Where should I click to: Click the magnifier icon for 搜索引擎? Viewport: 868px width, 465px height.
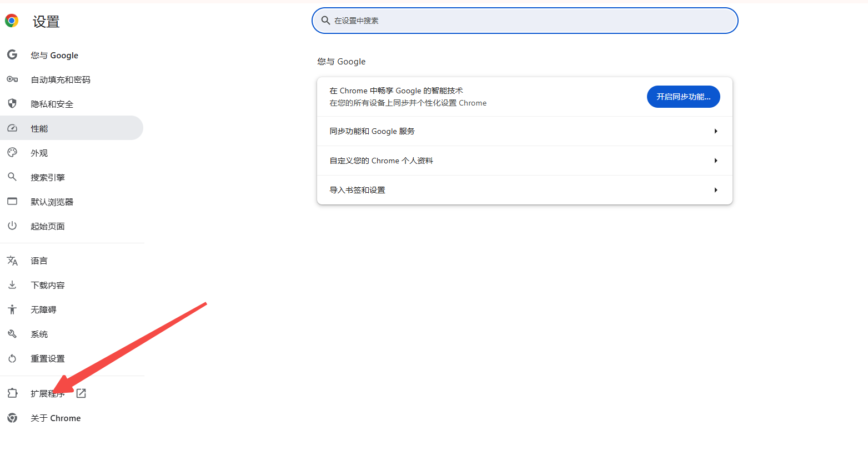point(12,177)
